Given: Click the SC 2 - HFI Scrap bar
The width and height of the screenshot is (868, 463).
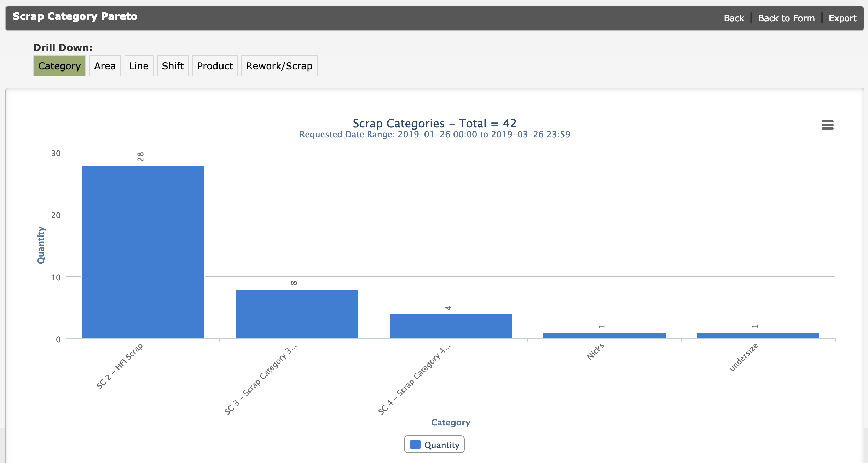Looking at the screenshot, I should tap(143, 252).
